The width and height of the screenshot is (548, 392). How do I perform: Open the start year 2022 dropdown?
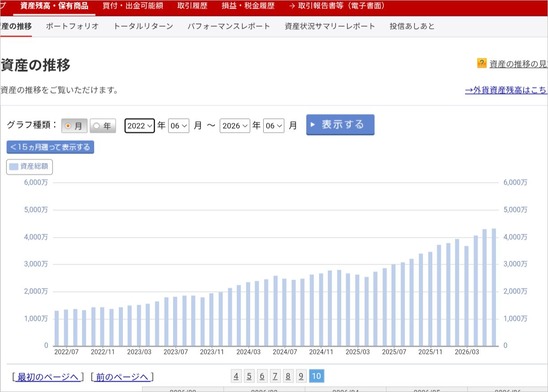point(139,126)
